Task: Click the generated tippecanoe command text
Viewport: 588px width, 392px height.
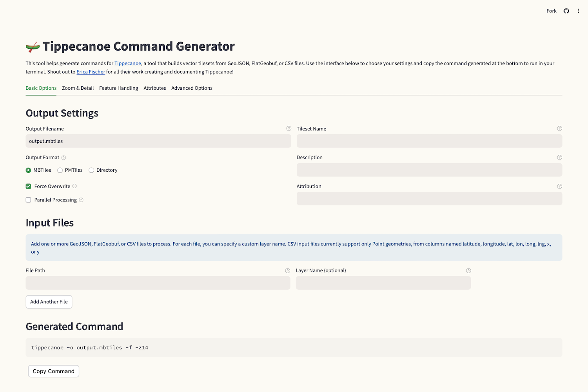Action: tap(90, 348)
